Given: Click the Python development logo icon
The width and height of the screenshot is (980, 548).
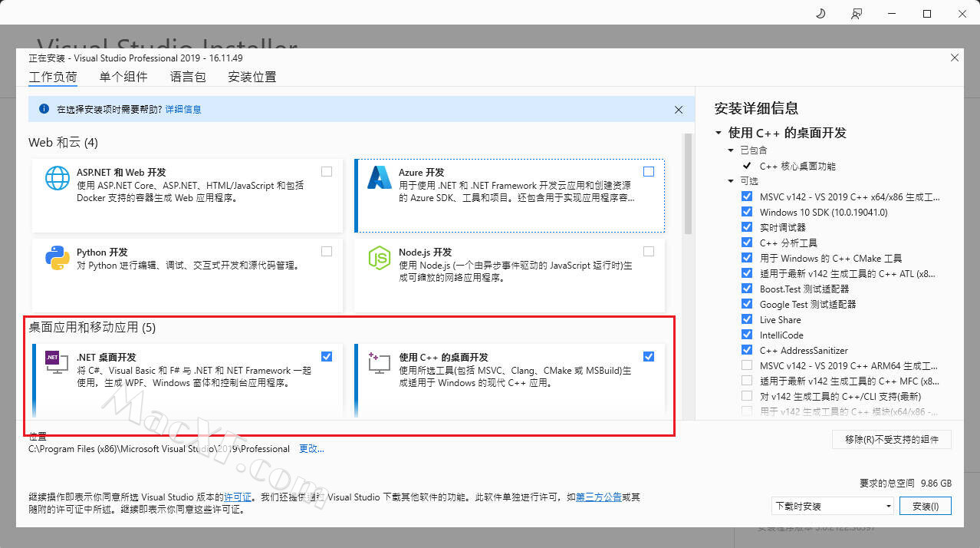Looking at the screenshot, I should (58, 258).
